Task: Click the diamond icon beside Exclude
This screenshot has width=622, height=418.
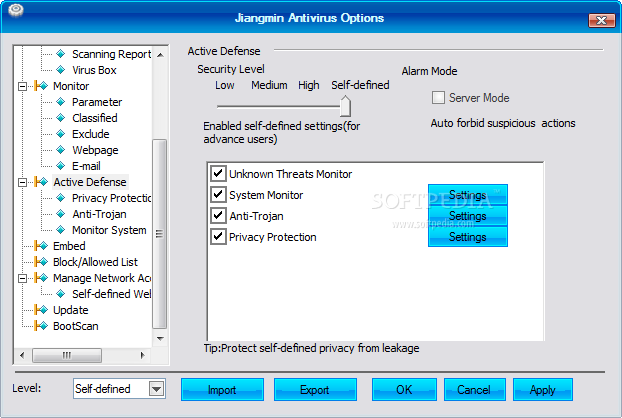Action: pos(61,134)
